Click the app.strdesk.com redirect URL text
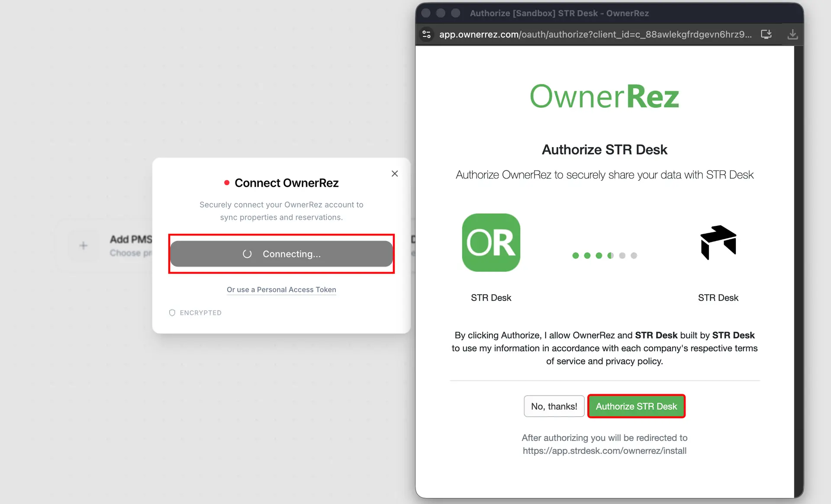The image size is (831, 504). coord(604,450)
